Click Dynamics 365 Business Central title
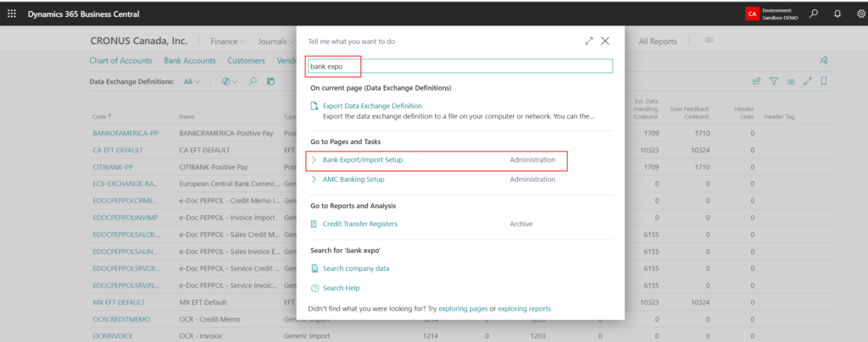Screen dimensions: 868x342 click(84, 14)
